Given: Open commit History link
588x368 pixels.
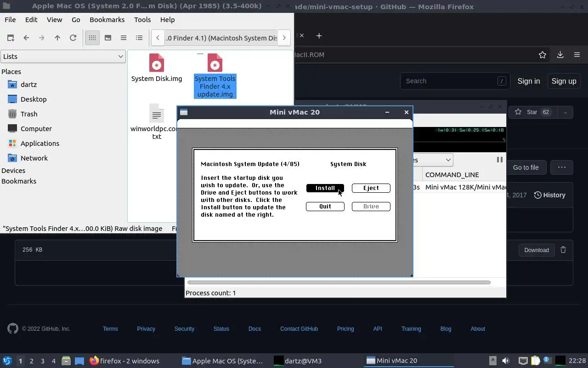Looking at the screenshot, I should 549,195.
